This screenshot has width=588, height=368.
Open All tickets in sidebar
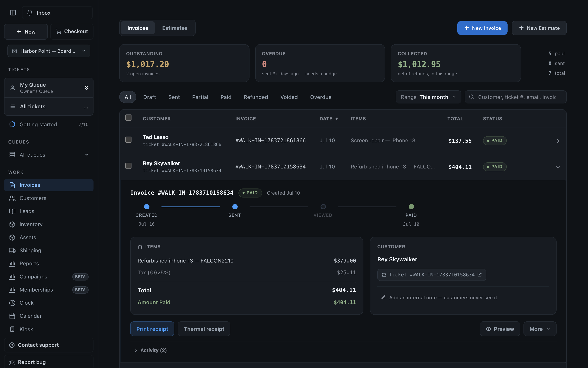49,107
